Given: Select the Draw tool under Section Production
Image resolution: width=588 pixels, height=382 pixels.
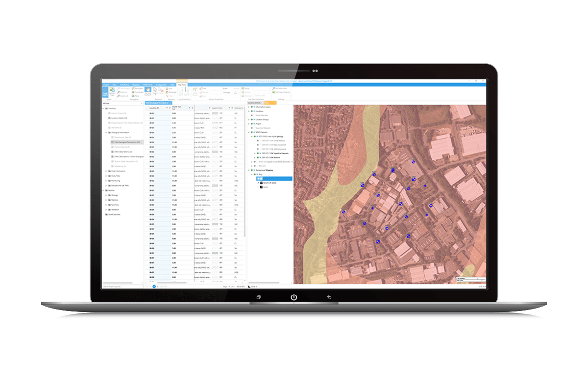Looking at the screenshot, I should coord(203,88).
